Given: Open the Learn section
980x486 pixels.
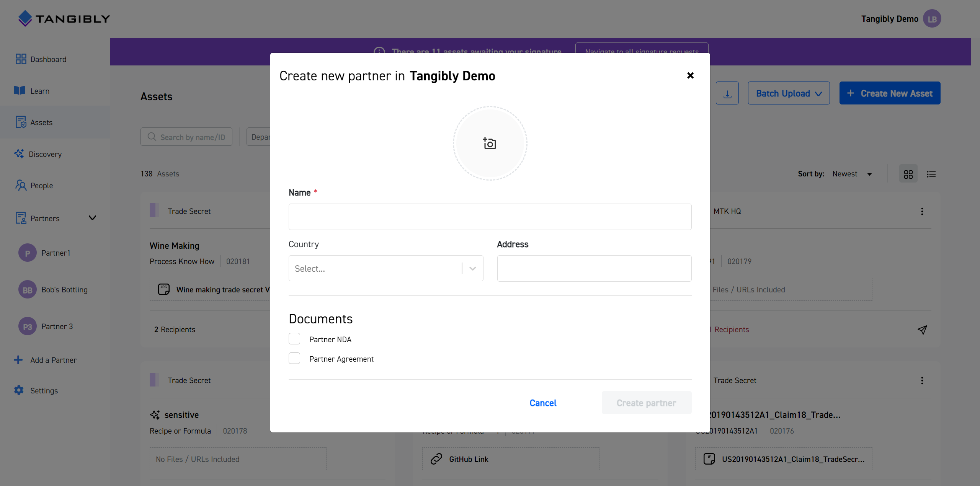Looking at the screenshot, I should pyautogui.click(x=40, y=91).
